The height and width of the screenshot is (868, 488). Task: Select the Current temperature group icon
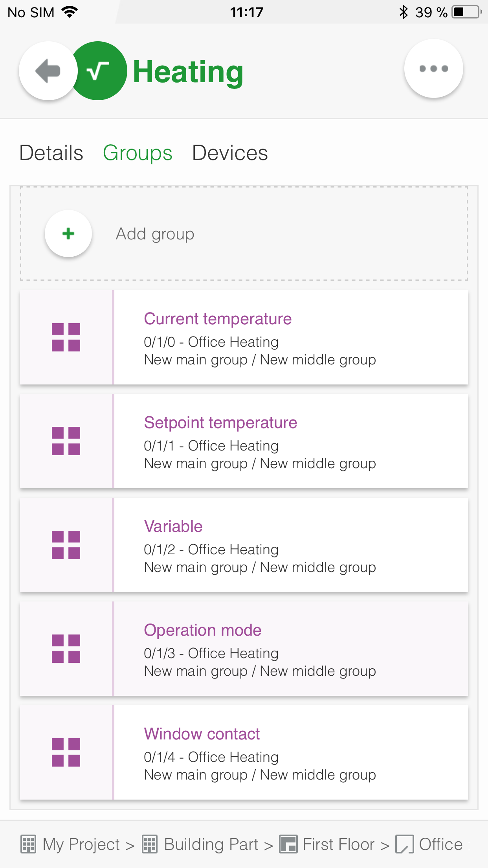click(66, 337)
